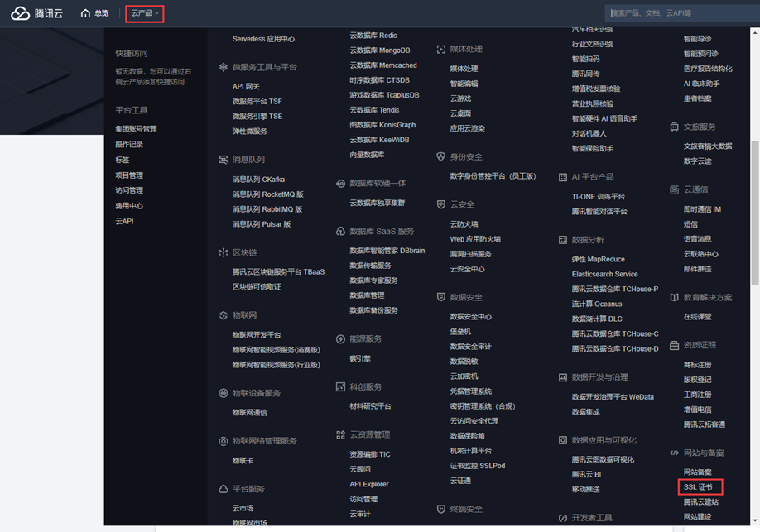
Task: Click the 媒体处理 category header icon
Action: coord(440,49)
